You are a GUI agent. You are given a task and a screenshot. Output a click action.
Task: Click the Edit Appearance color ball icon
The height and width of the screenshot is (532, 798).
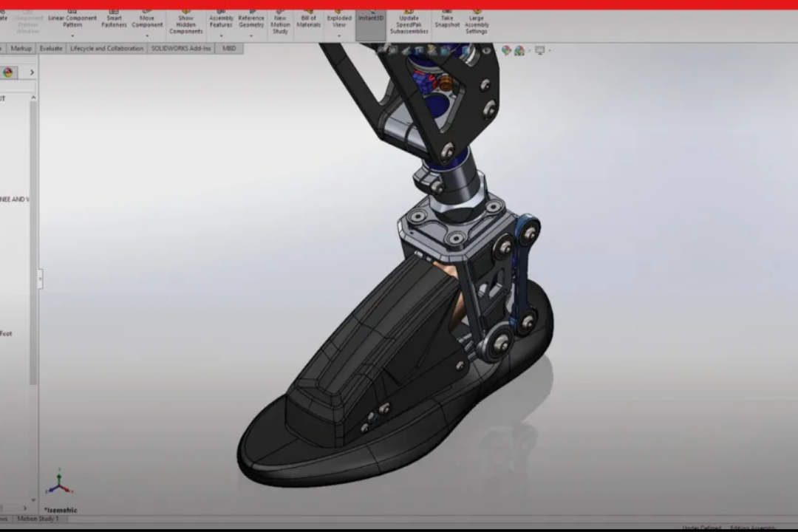coord(506,50)
